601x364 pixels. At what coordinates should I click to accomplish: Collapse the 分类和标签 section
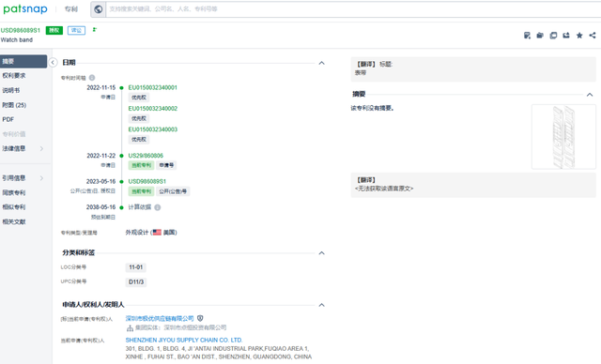(x=321, y=253)
